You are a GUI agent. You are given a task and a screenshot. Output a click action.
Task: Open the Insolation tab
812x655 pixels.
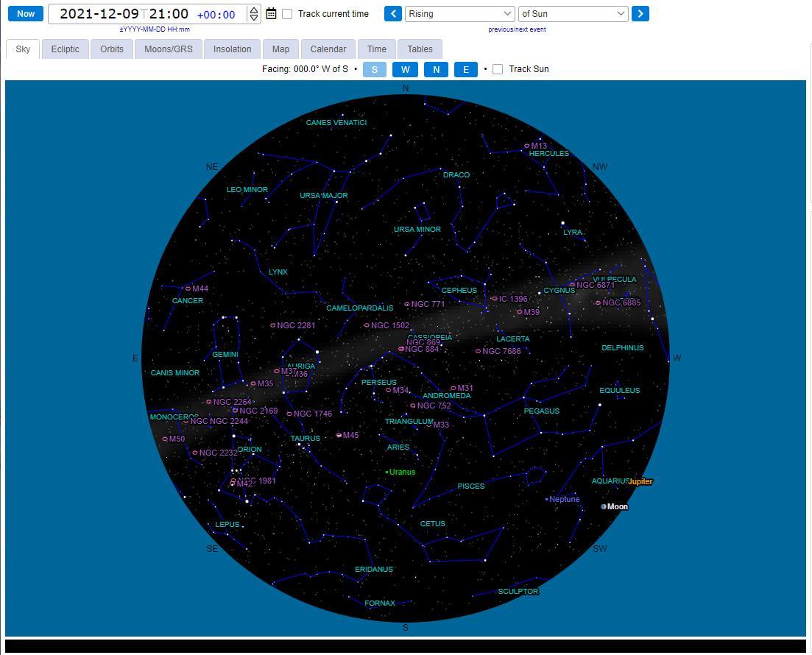[232, 49]
